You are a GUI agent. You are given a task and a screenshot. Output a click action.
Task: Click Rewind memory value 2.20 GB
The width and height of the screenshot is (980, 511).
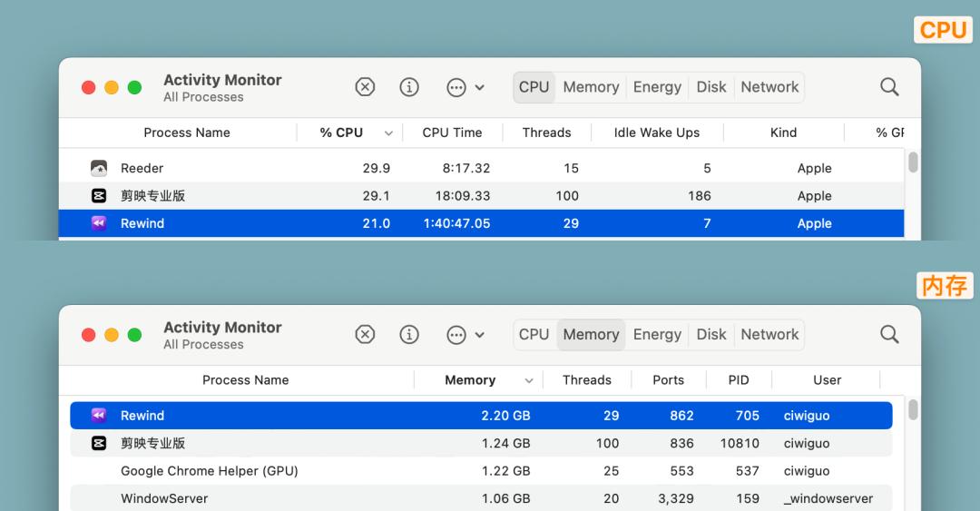click(x=505, y=416)
